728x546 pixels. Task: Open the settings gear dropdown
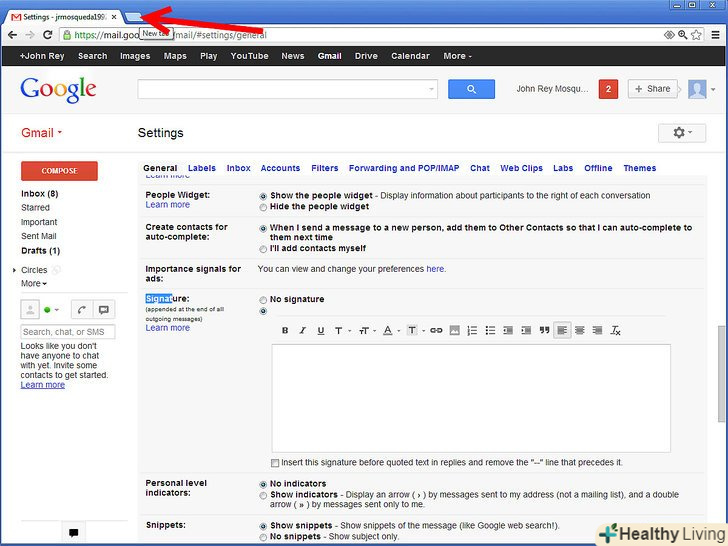click(682, 133)
